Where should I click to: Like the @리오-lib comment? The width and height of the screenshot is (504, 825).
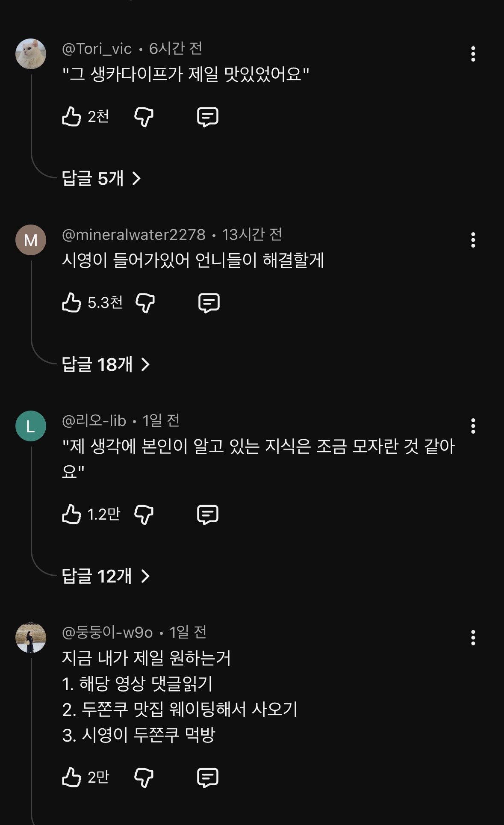click(71, 514)
